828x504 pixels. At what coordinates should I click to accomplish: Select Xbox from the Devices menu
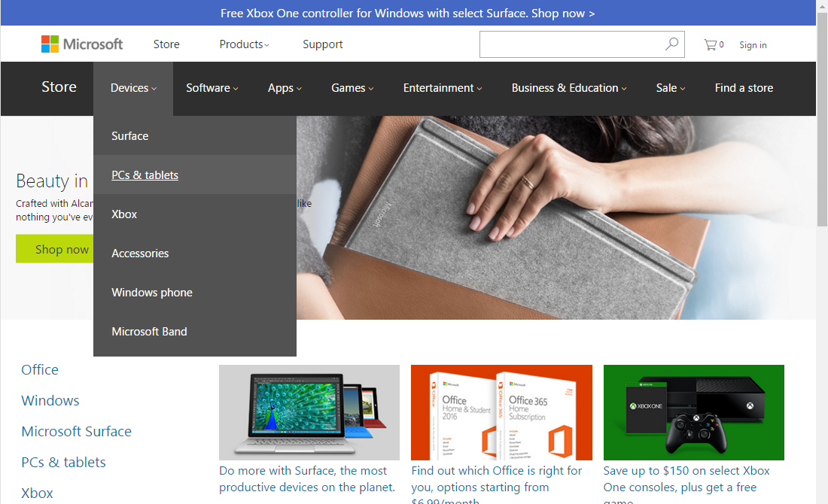click(x=123, y=214)
